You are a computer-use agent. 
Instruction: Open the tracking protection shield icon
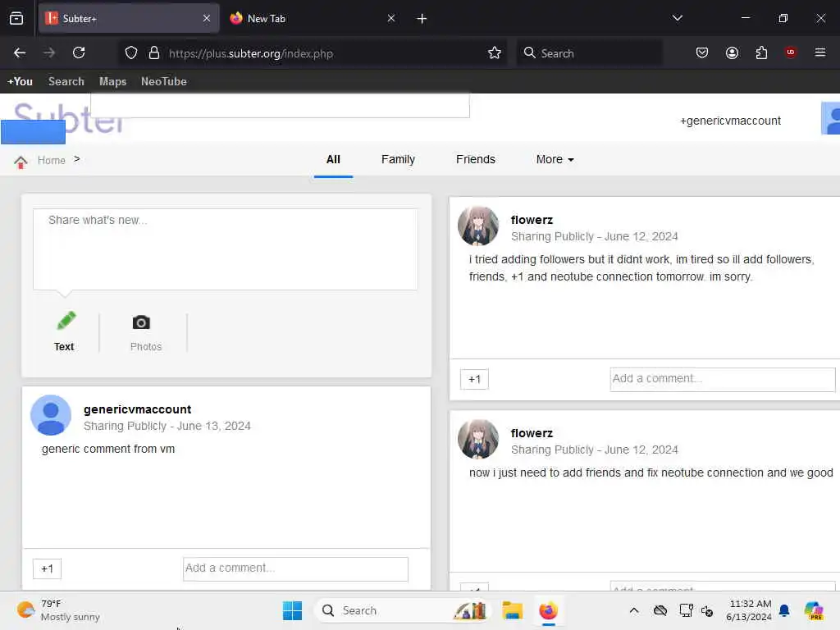coord(131,52)
